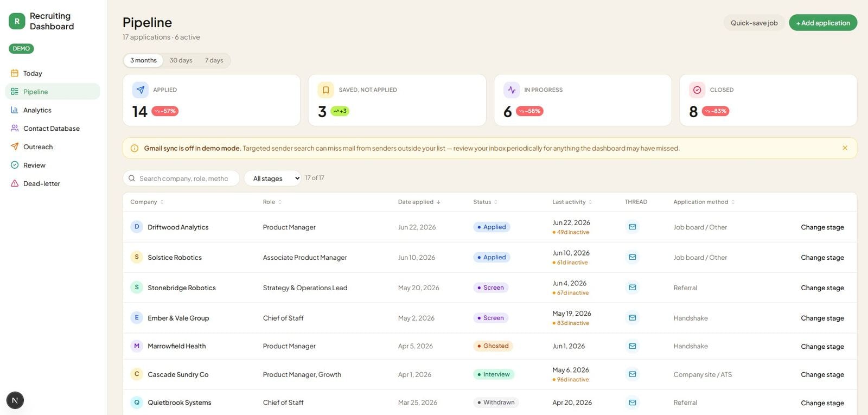Click the Contact Database people icon
This screenshot has width=868, height=415.
coord(15,129)
